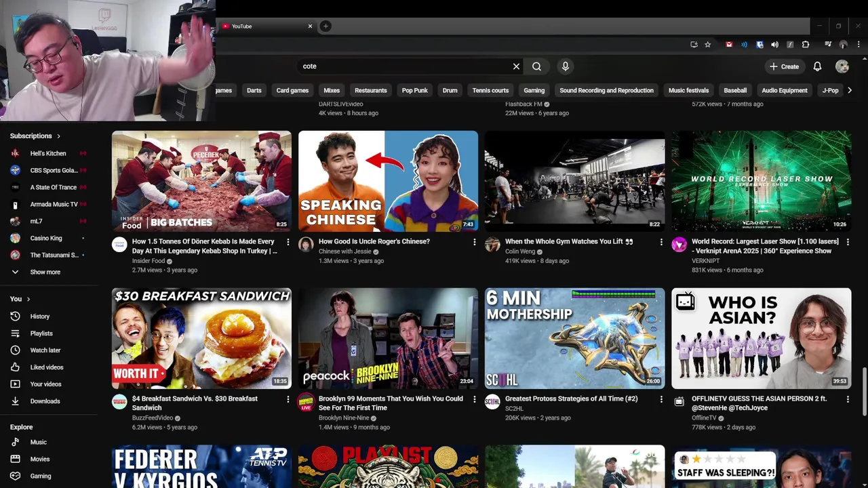Image resolution: width=868 pixels, height=488 pixels.
Task: Play the Whole Gym Watches You Lift thumbnail
Action: (574, 181)
